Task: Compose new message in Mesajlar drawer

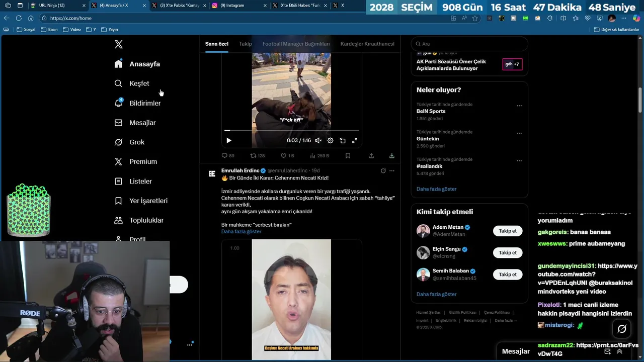Action: (608, 351)
